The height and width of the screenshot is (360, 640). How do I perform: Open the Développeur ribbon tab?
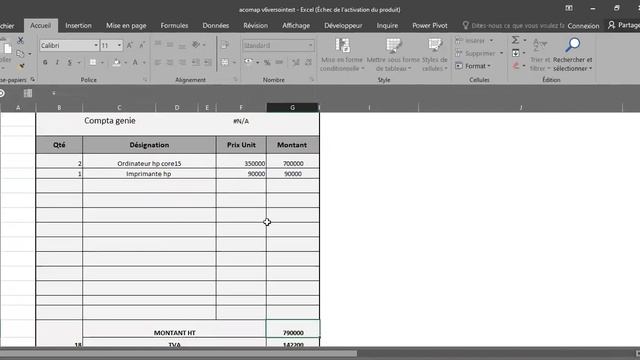click(343, 25)
